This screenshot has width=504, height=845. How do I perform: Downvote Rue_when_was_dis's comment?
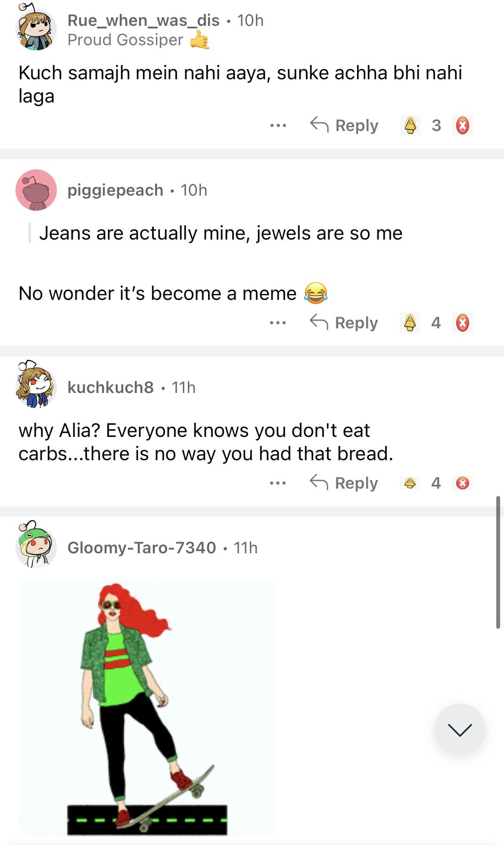462,126
